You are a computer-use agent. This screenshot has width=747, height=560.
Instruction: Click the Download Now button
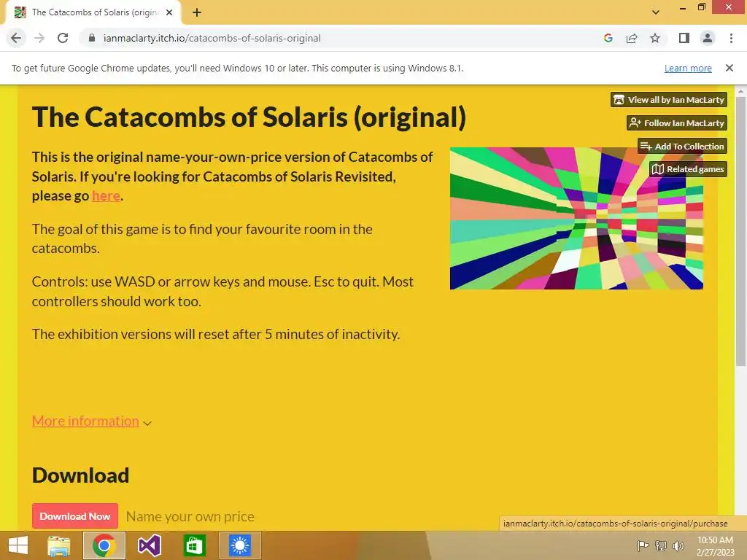click(x=75, y=516)
